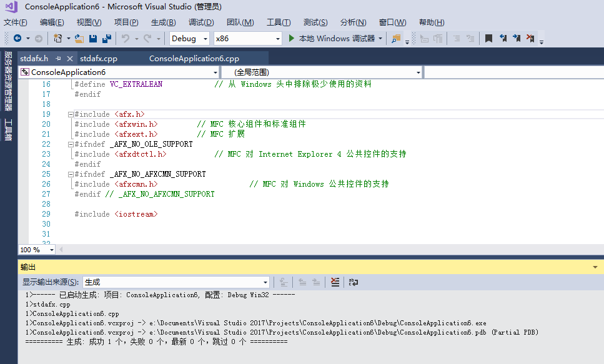
Task: Switch to the stdafx.cpp tab
Action: 99,59
